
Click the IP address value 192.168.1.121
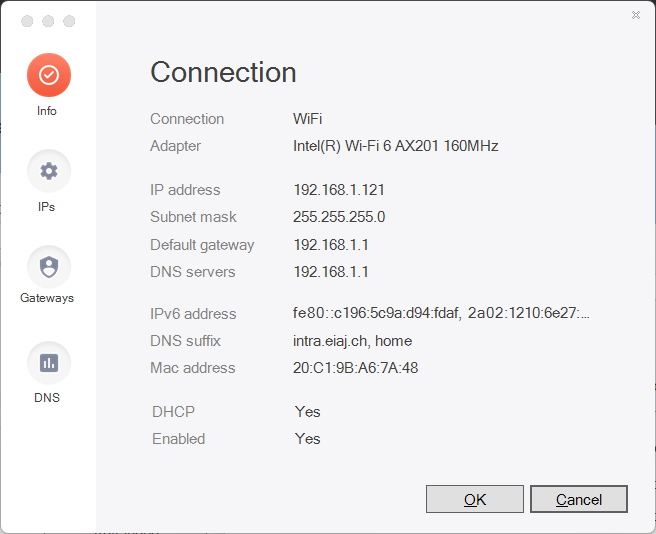(x=339, y=190)
